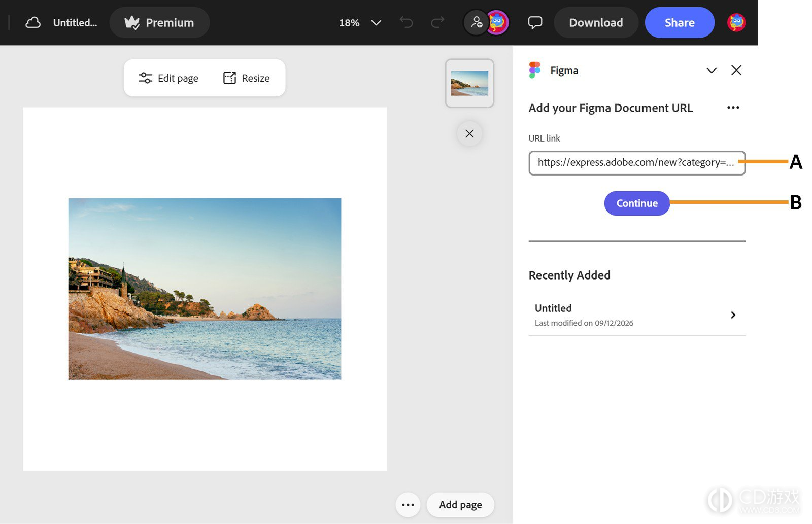The height and width of the screenshot is (524, 812).
Task: Expand the Untitled recent item chevron
Action: point(733,315)
